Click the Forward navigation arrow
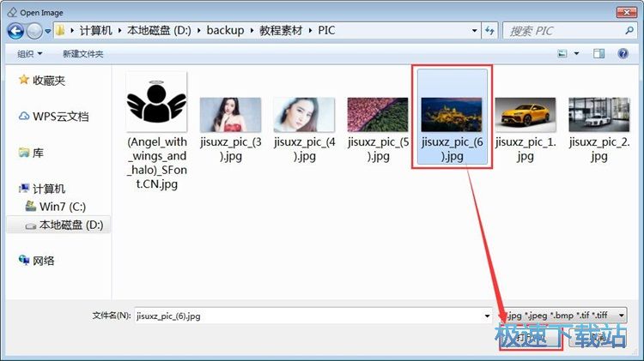Viewport: 644px width, 361px height. [34, 31]
